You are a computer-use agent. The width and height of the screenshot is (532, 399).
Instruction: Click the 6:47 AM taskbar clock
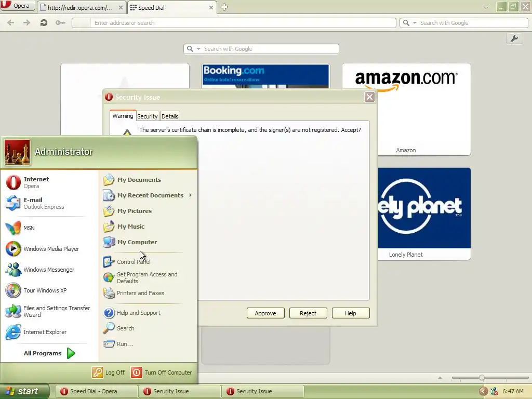pos(513,391)
